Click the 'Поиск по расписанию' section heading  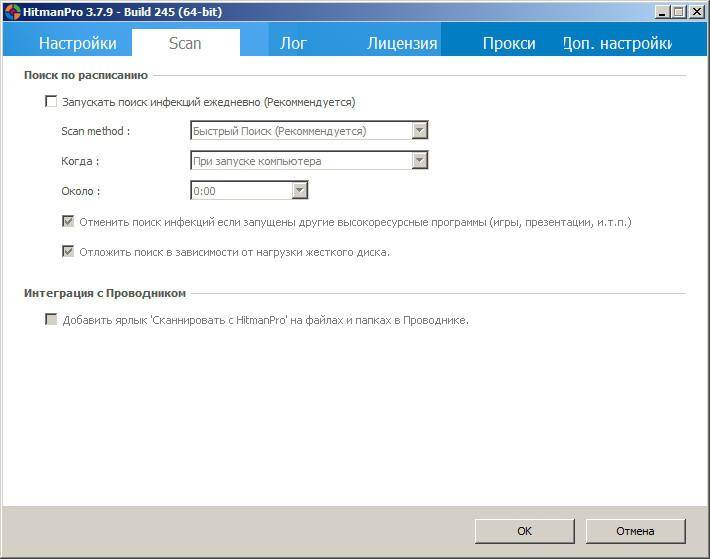86,75
